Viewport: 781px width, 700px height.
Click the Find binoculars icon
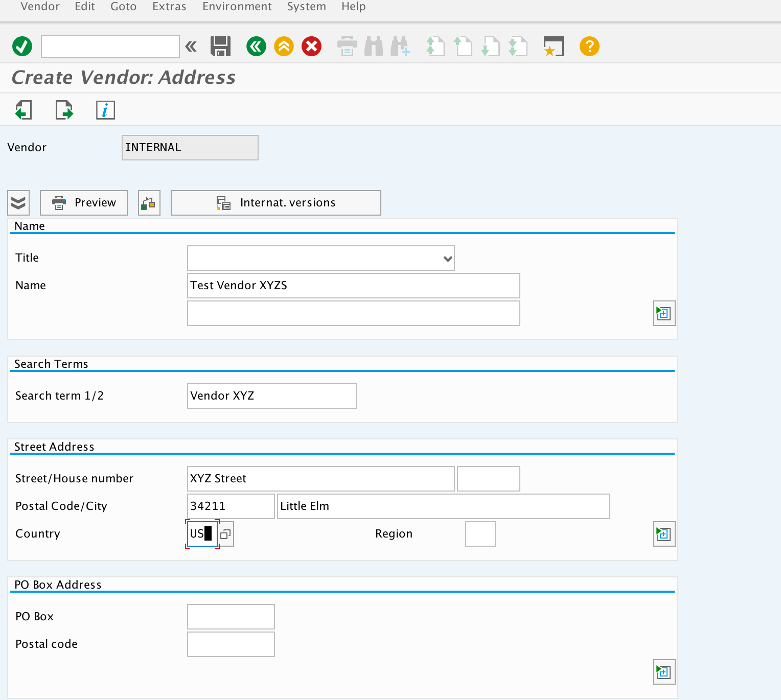click(x=374, y=46)
